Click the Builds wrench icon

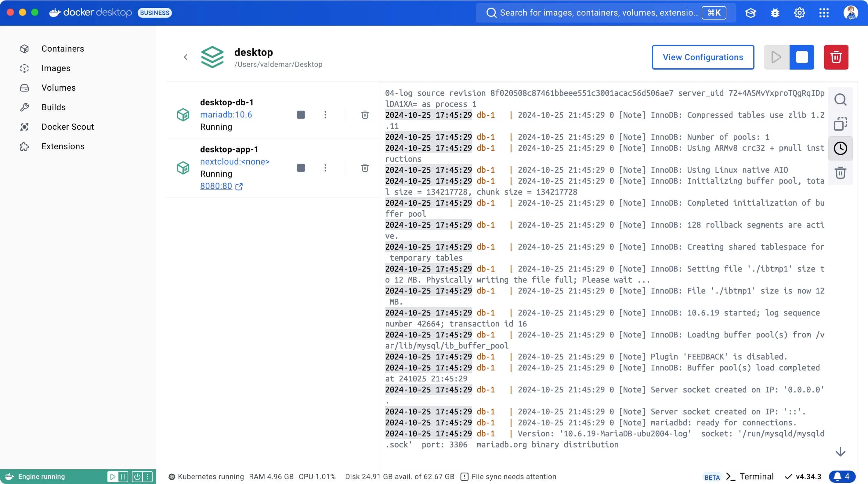coord(24,107)
